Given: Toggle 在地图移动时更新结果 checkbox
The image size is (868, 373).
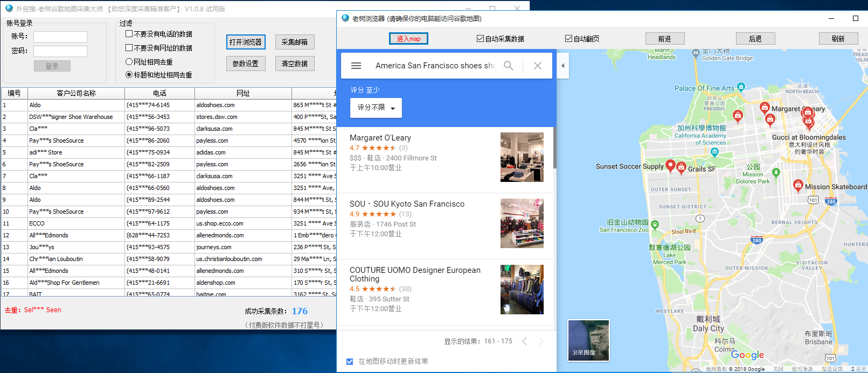Looking at the screenshot, I should [350, 362].
